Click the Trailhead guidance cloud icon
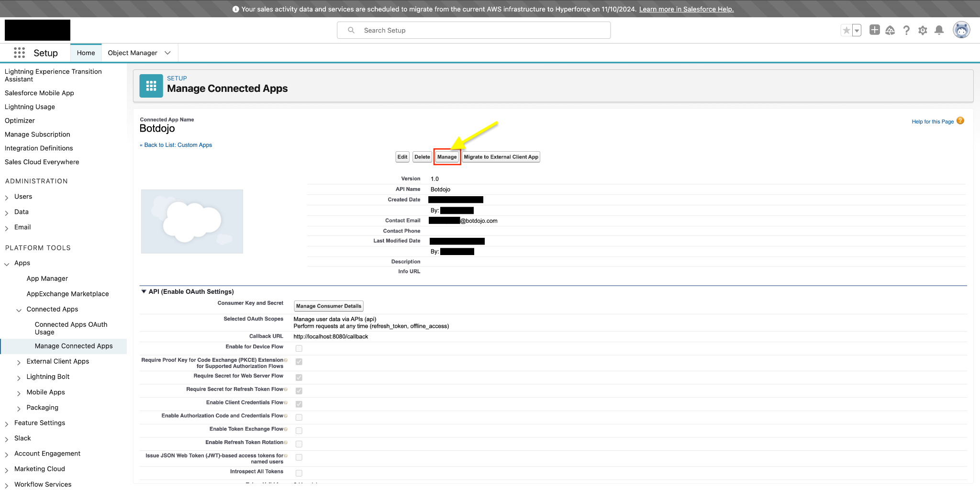 tap(890, 31)
